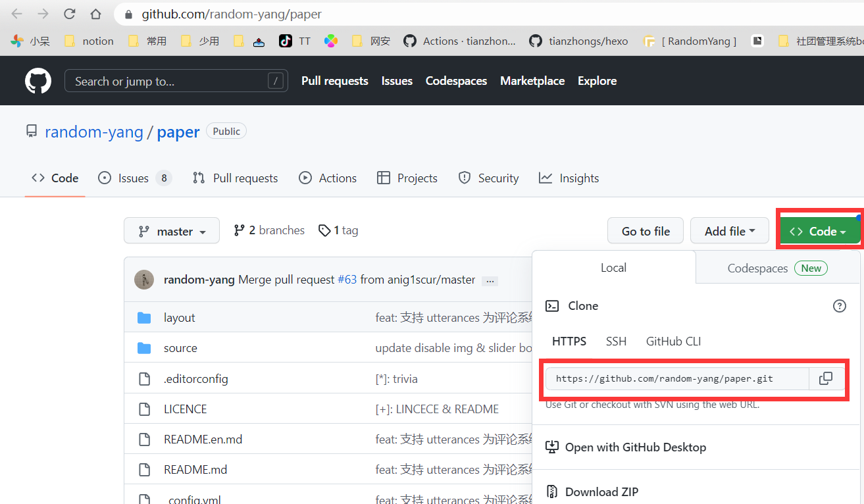Click random-yang's commit avatar
Image resolution: width=864 pixels, height=504 pixels.
coord(144,280)
